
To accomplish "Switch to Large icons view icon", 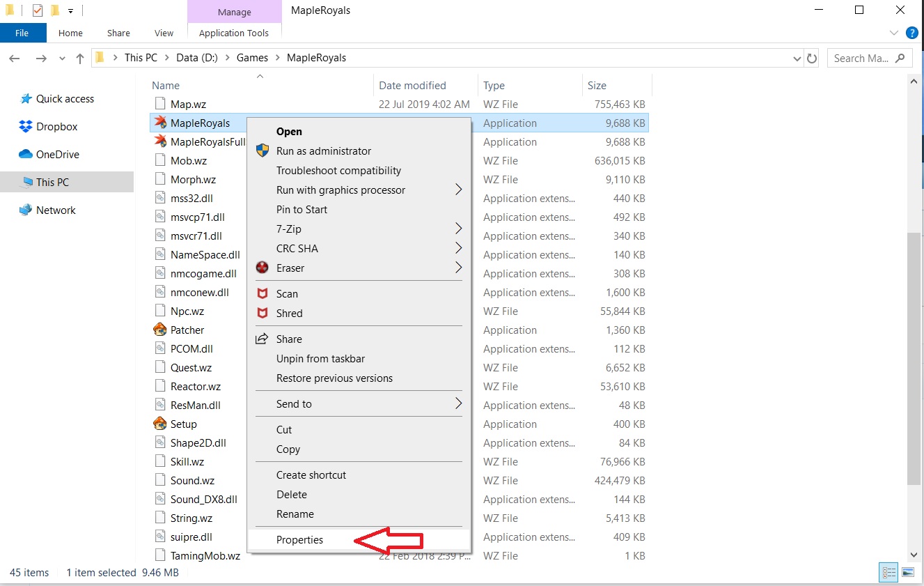I will coord(908,573).
